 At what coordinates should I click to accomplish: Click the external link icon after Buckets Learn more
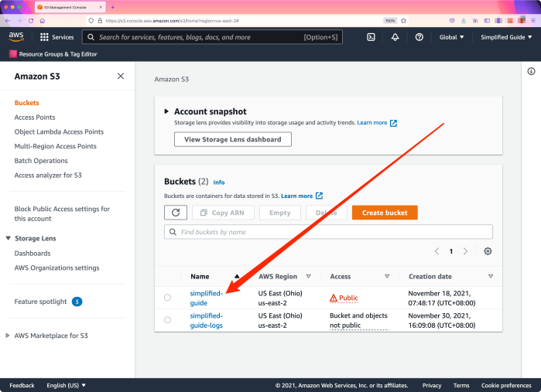point(319,196)
